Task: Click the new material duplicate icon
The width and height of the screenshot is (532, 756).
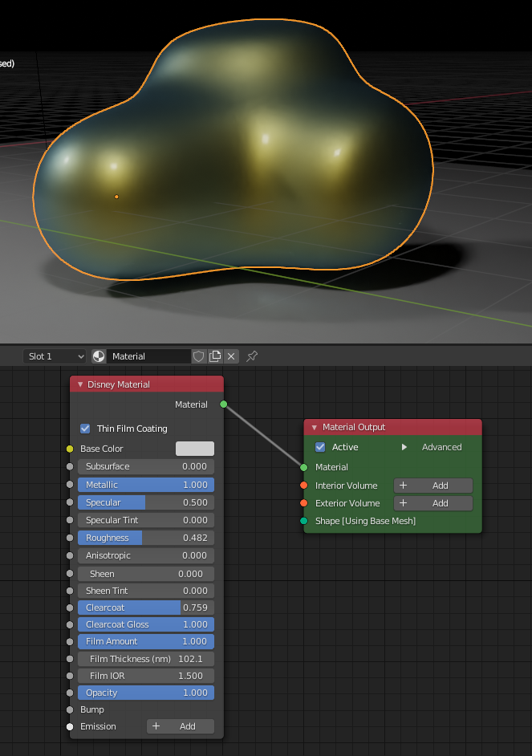Action: [x=215, y=356]
